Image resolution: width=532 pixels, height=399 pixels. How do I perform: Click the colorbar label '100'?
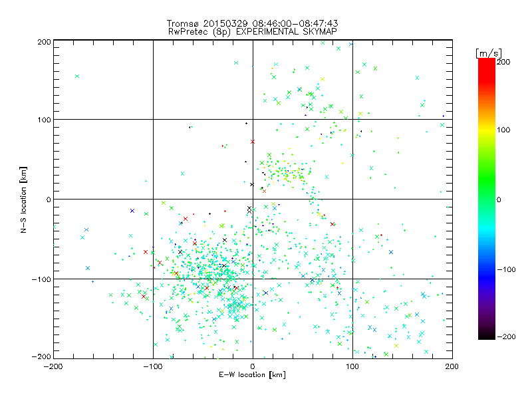(x=503, y=130)
